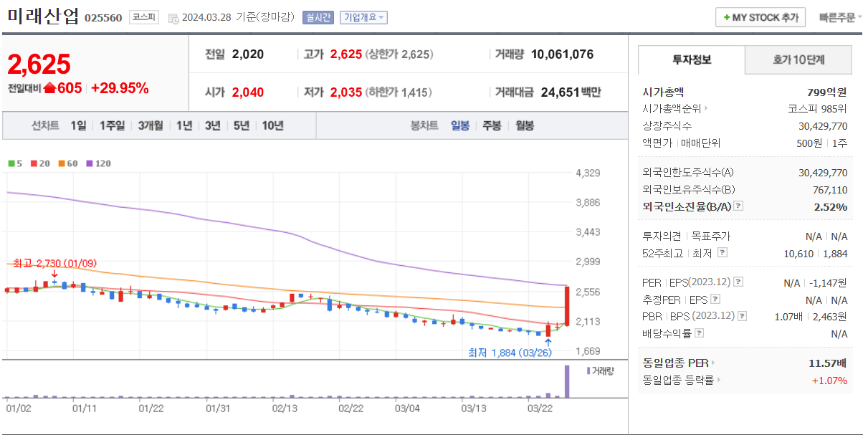Click the 2.52% foreign ownership ratio
Screen dimensions: 868x435
830,206
